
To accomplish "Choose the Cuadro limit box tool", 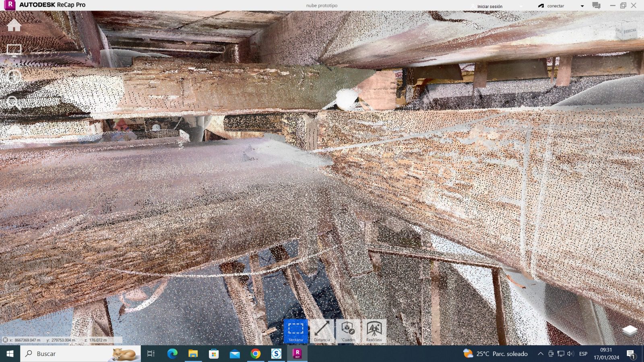I will (348, 331).
